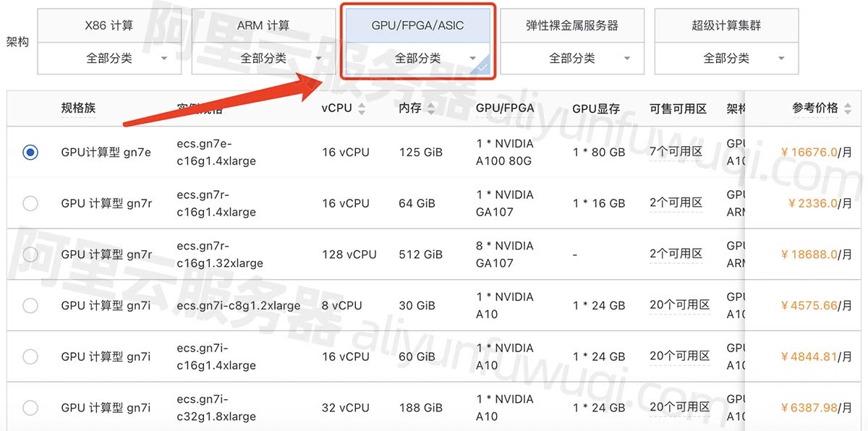This screenshot has height=431, width=868.
Task: Select the gn7i 8 vCPU instance radio button
Action: [x=30, y=305]
